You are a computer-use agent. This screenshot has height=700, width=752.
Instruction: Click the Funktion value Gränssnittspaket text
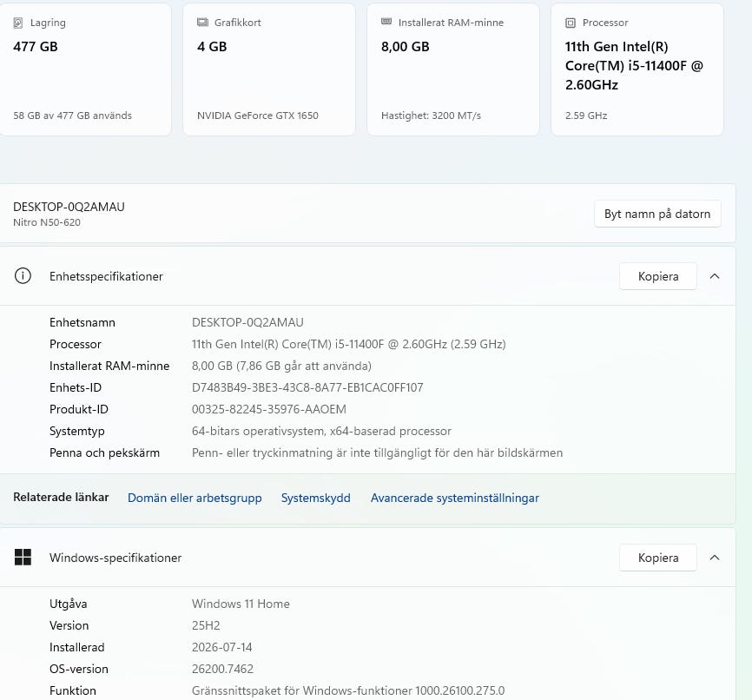(x=348, y=691)
